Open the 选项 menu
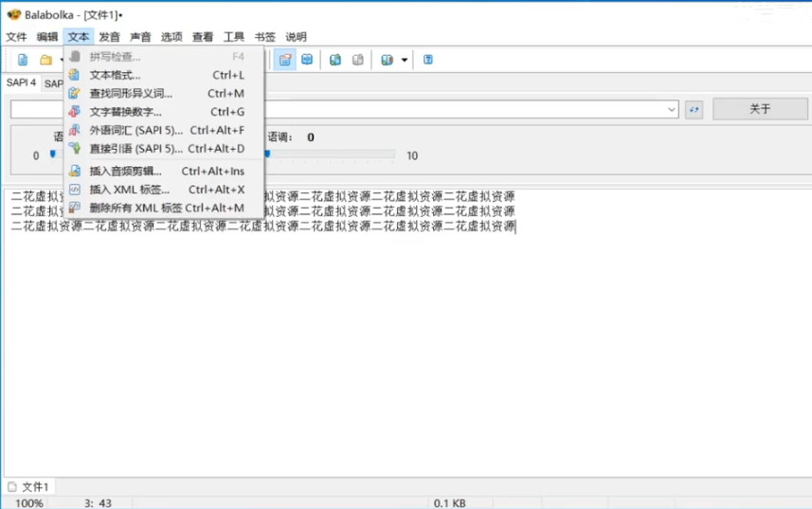812x509 pixels. [171, 37]
